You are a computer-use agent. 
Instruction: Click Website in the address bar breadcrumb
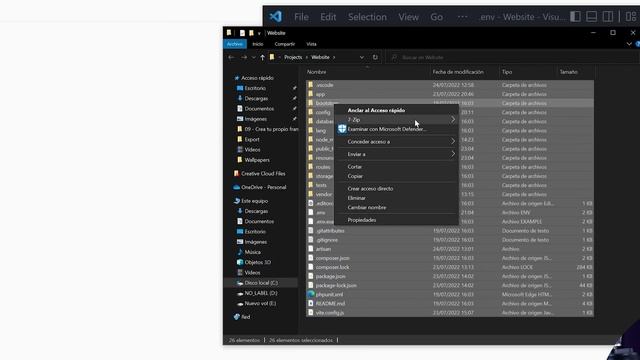click(320, 57)
